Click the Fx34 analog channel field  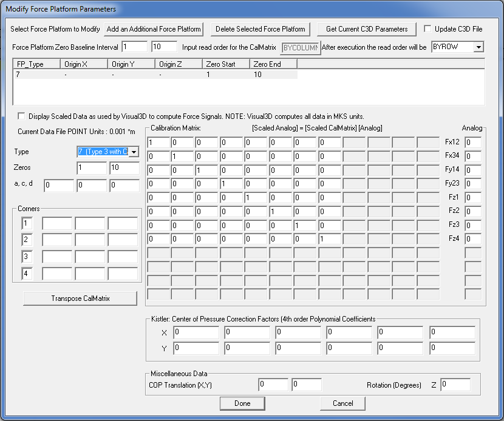click(x=473, y=157)
